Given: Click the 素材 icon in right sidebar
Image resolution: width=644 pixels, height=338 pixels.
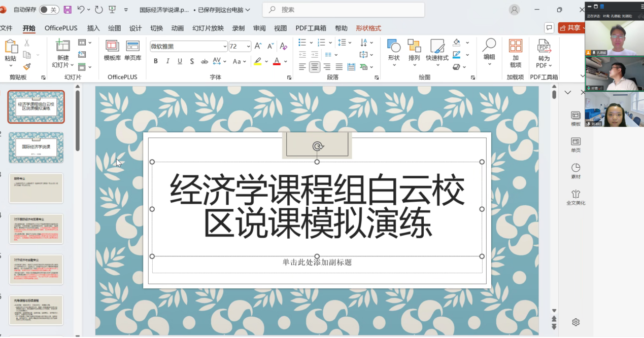Looking at the screenshot, I should [575, 171].
